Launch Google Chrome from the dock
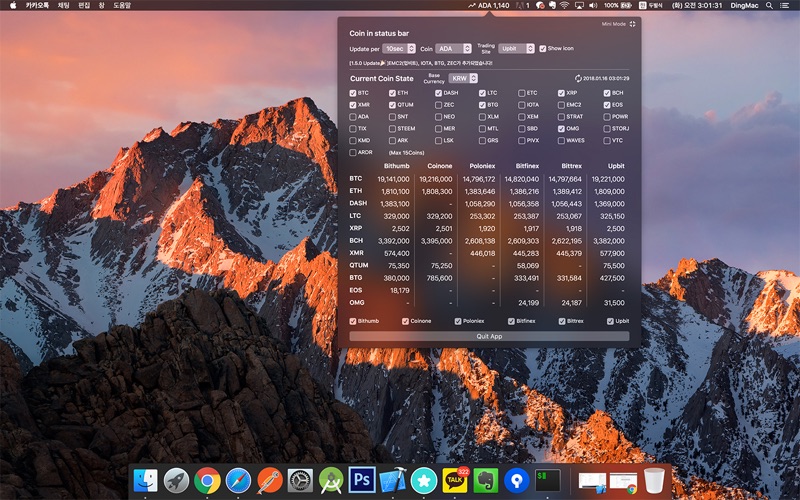 (208, 480)
